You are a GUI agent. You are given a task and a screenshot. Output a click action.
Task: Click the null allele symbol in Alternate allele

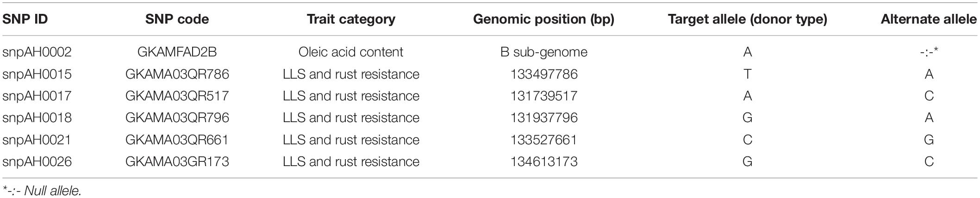(929, 52)
